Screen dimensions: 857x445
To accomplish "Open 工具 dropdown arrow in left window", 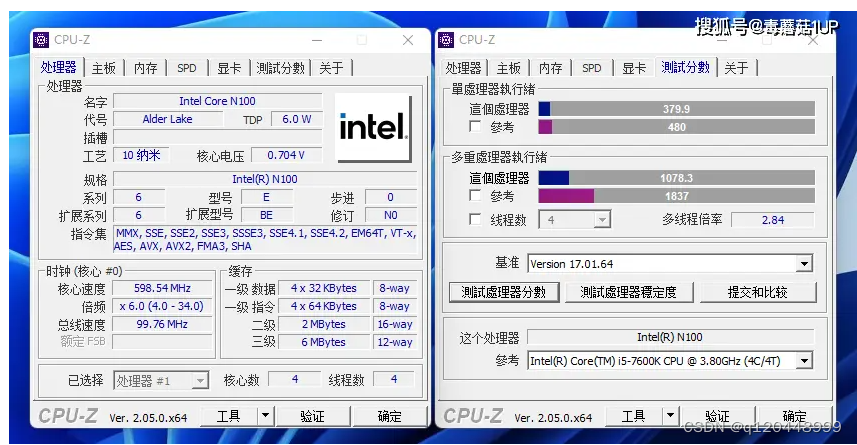I will point(265,416).
